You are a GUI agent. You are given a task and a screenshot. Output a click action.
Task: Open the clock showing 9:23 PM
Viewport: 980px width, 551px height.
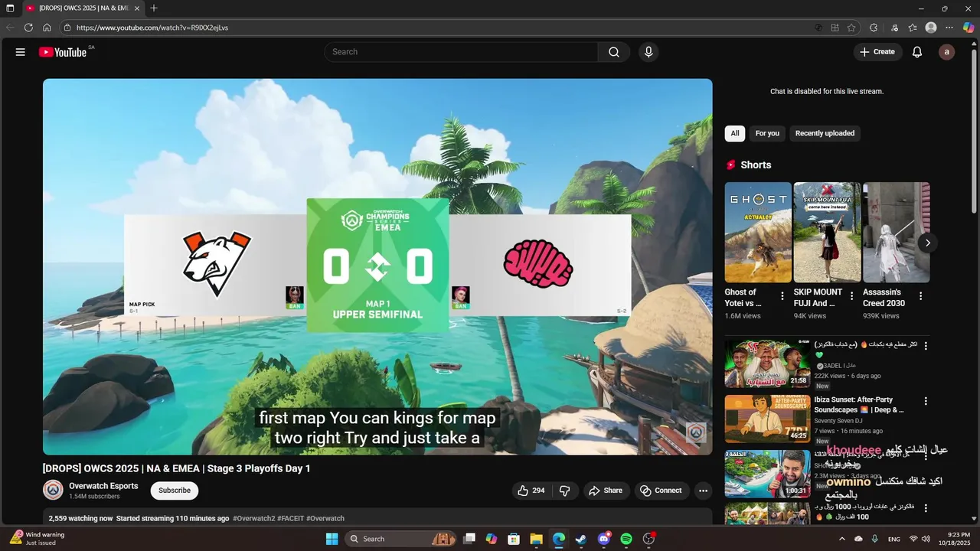953,539
